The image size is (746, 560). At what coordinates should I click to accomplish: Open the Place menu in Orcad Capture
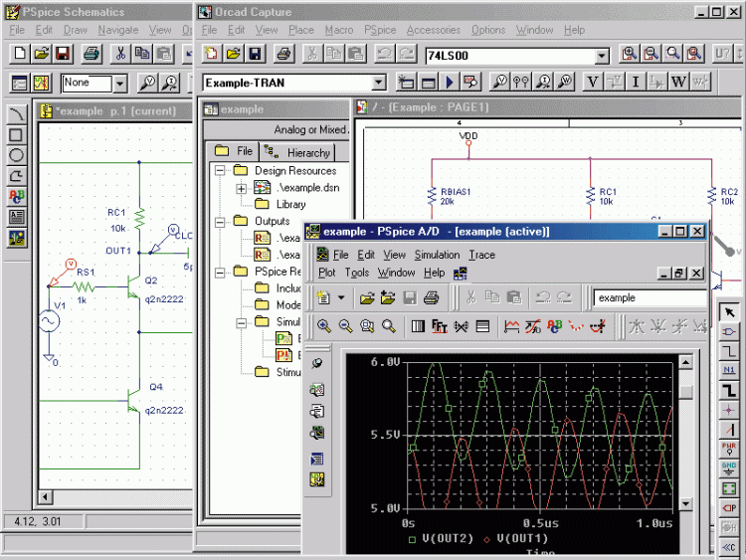300,30
